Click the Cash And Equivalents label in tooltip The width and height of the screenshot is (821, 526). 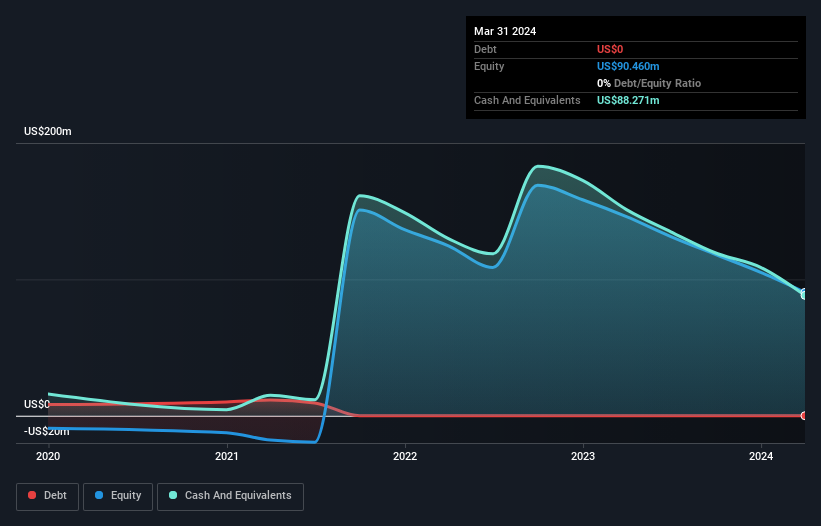pos(527,100)
